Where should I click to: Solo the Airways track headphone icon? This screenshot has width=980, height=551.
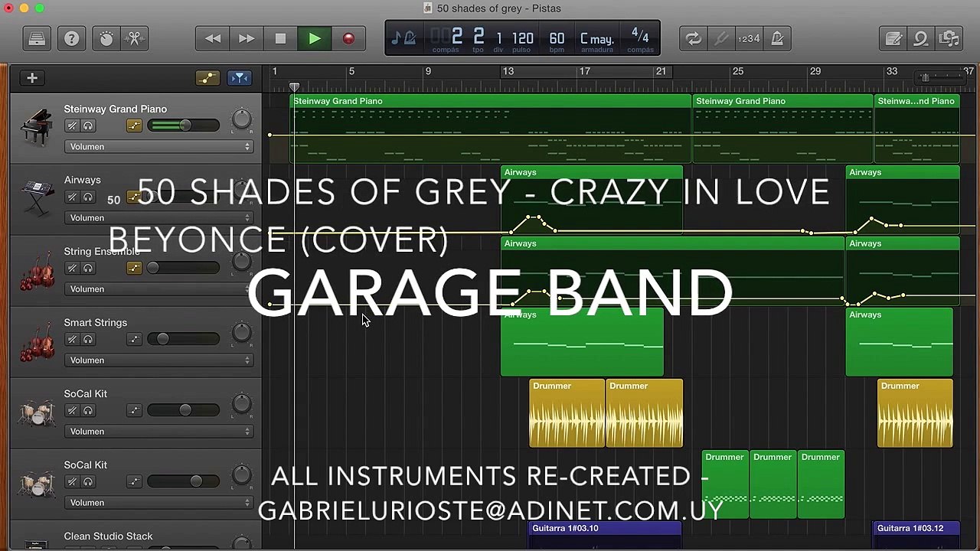click(x=88, y=197)
